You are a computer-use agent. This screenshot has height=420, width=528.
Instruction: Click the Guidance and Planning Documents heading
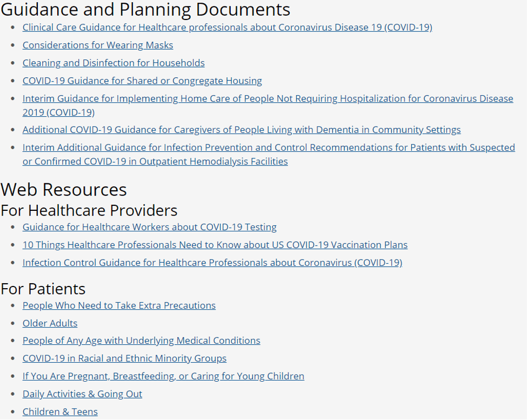tap(145, 9)
